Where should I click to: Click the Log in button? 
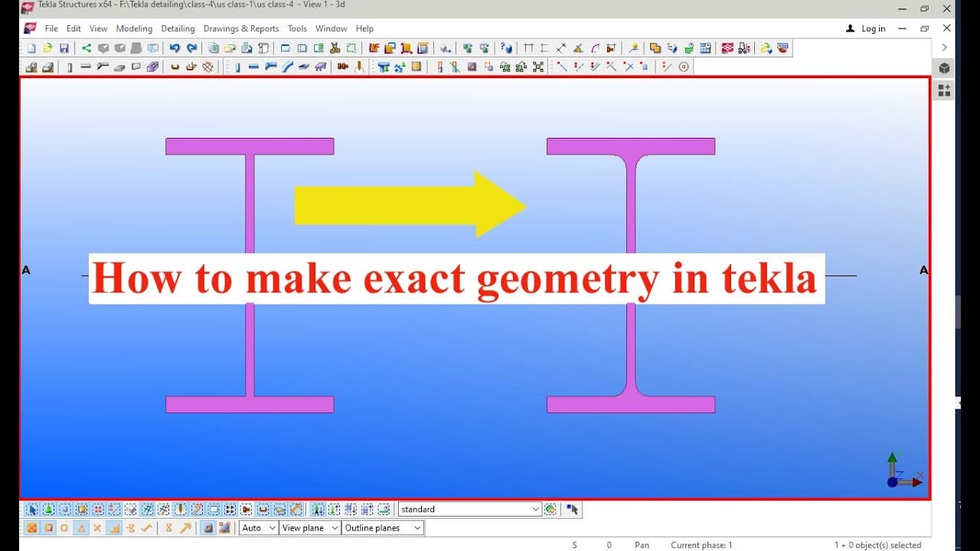866,28
